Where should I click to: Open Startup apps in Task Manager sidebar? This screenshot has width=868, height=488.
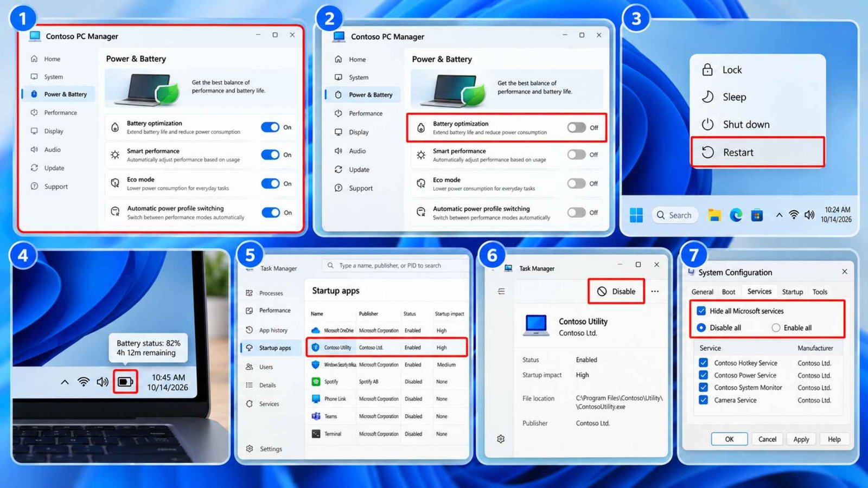click(x=270, y=348)
